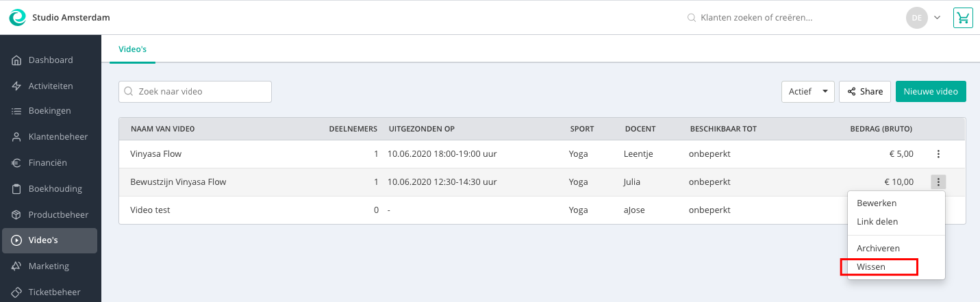Click the Dashboard home icon in sidebar
This screenshot has height=302, width=980.
(x=16, y=60)
